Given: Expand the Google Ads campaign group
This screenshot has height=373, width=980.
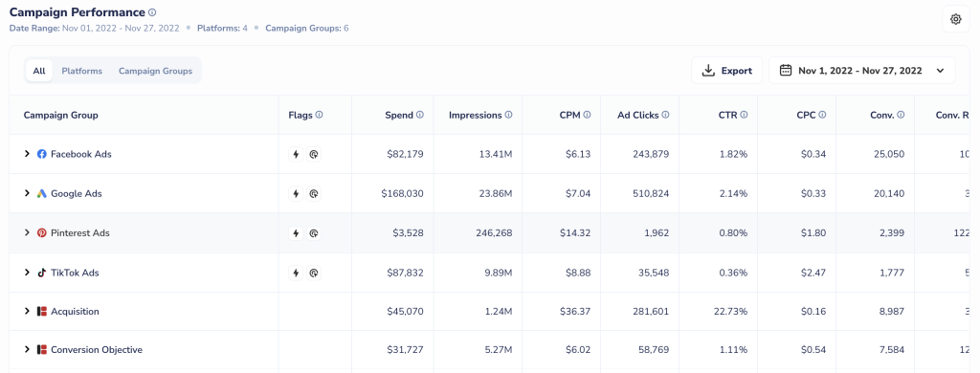Looking at the screenshot, I should pyautogui.click(x=27, y=193).
